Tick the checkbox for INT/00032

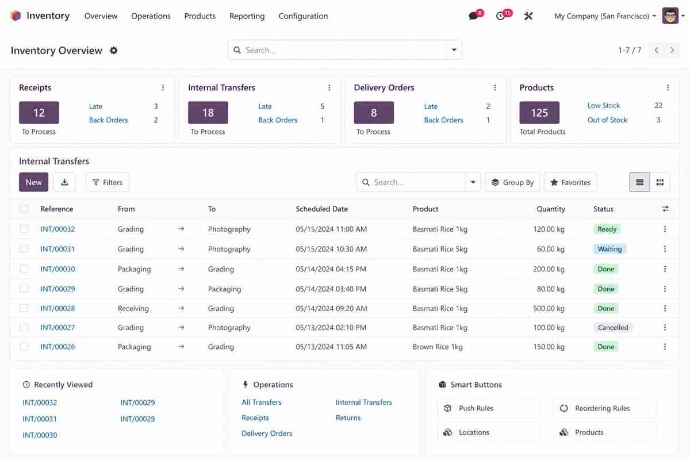[24, 229]
